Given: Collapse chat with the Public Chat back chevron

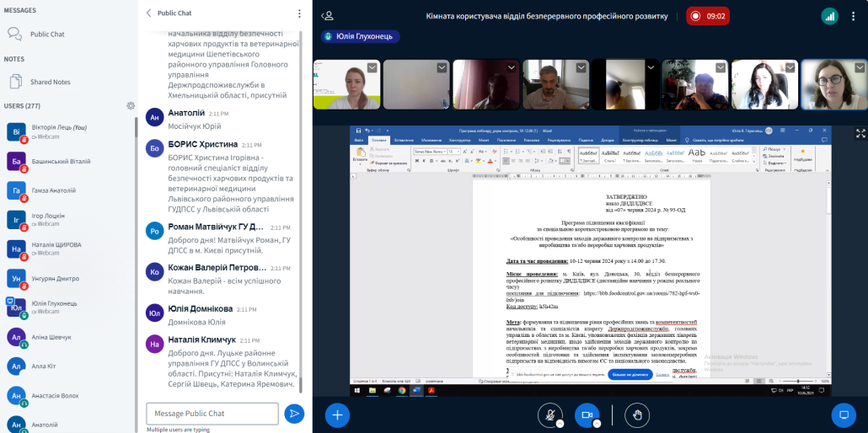Looking at the screenshot, I should coord(149,13).
